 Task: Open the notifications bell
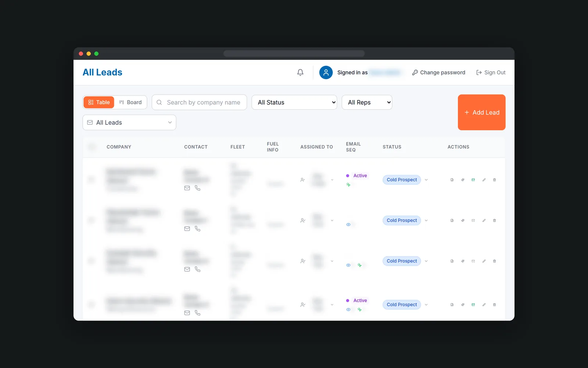tap(300, 72)
